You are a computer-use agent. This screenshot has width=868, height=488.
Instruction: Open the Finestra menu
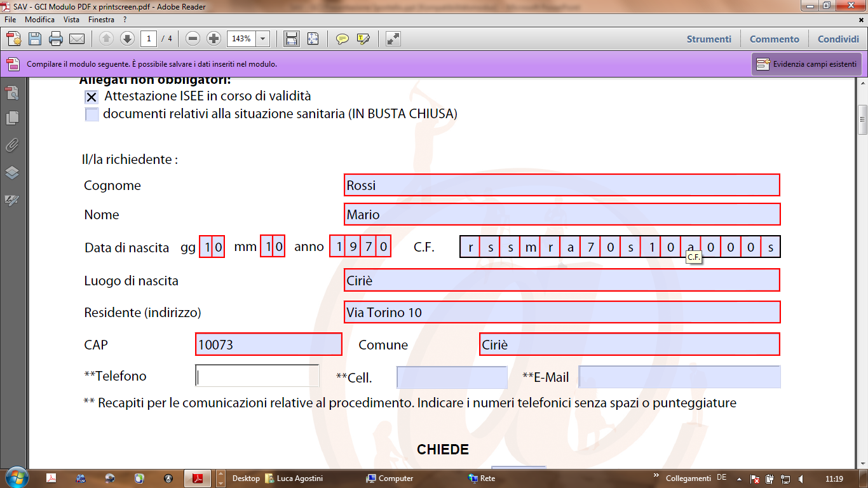click(x=102, y=20)
